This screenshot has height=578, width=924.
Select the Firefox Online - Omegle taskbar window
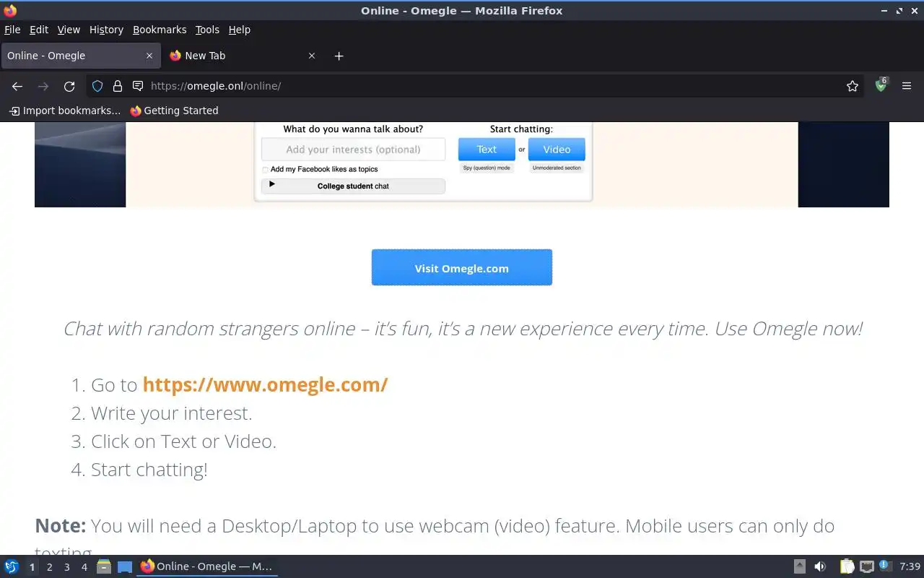click(x=207, y=566)
